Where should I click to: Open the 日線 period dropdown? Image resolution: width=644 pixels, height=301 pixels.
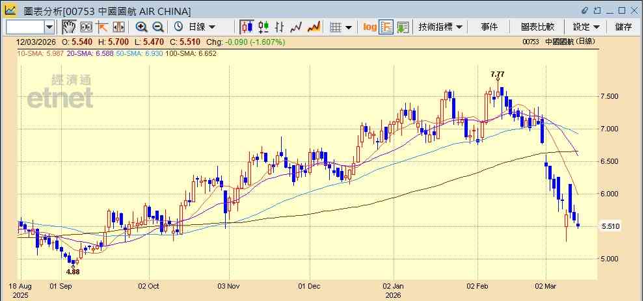(x=202, y=27)
